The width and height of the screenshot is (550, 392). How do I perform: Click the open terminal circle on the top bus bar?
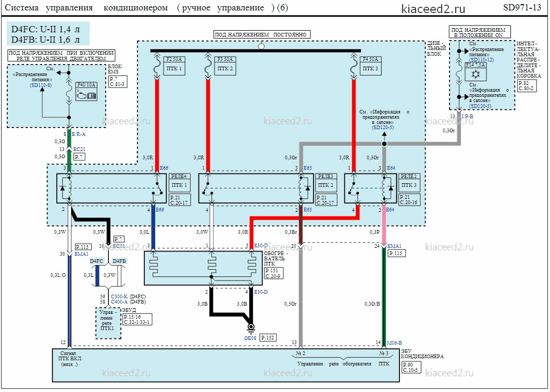pos(261,46)
